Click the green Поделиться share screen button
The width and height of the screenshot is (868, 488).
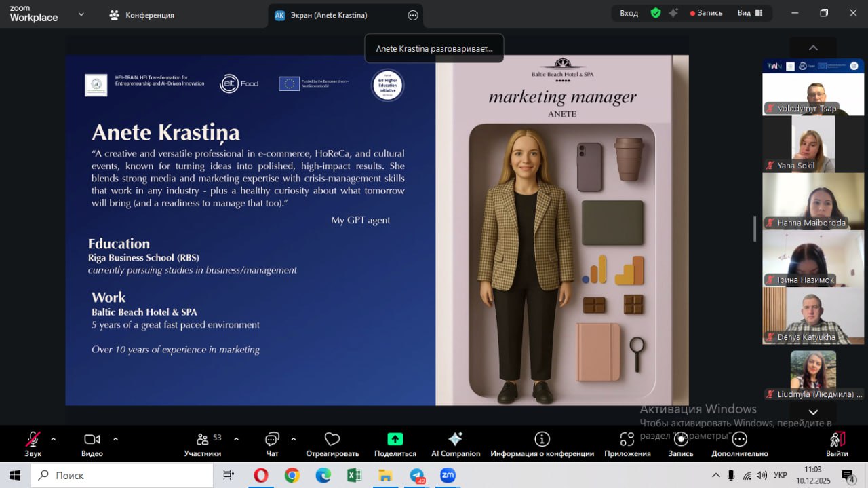tap(395, 445)
